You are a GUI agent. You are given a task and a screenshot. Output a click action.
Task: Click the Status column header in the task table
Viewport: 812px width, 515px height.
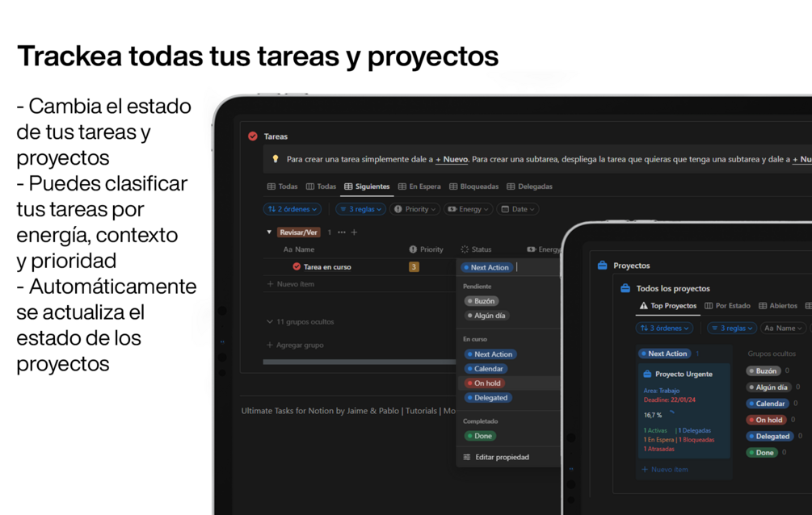476,249
